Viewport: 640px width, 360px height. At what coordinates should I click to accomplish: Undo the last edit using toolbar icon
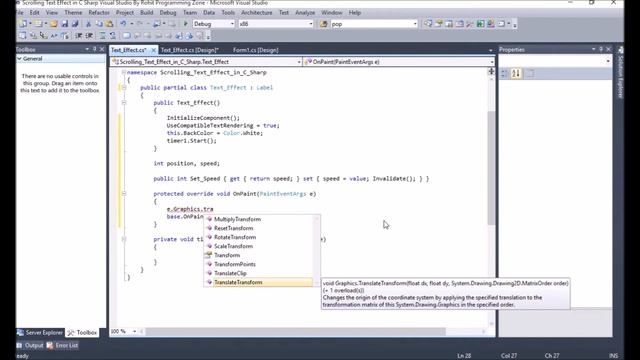tap(123, 24)
